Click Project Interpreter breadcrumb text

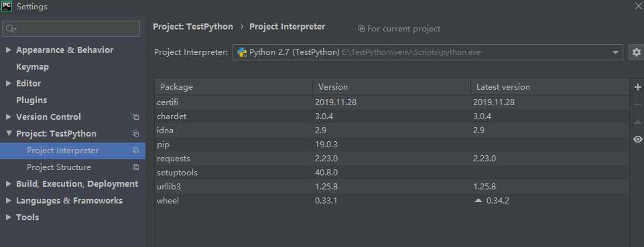click(287, 27)
